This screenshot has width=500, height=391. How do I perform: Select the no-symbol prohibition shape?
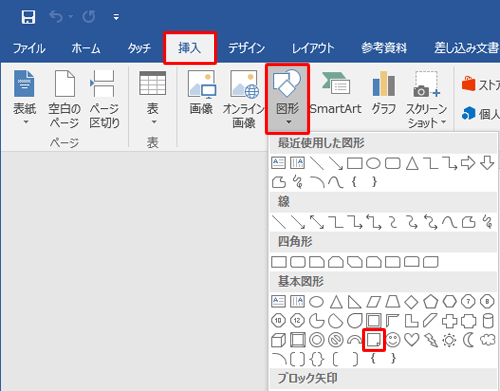tap(336, 340)
